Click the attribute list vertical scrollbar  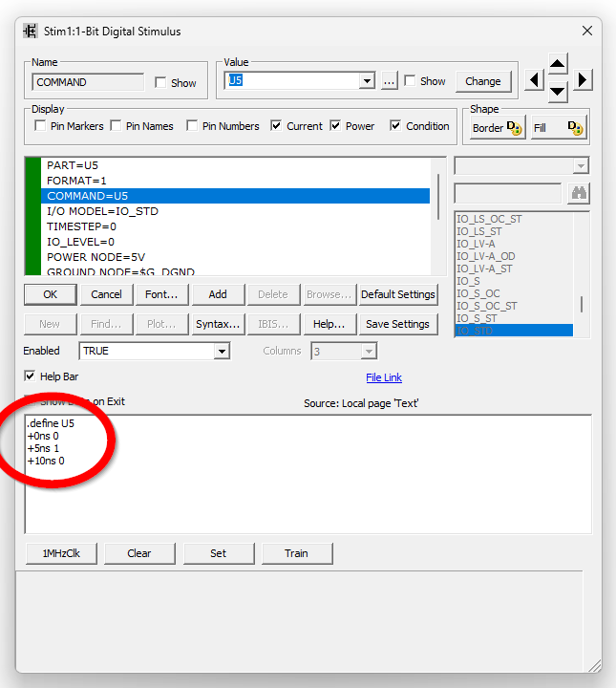438,191
